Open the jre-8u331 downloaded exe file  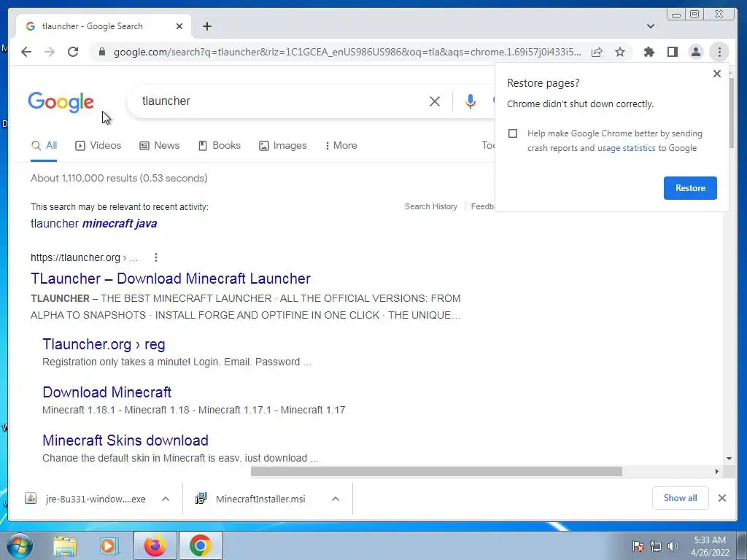pyautogui.click(x=85, y=499)
